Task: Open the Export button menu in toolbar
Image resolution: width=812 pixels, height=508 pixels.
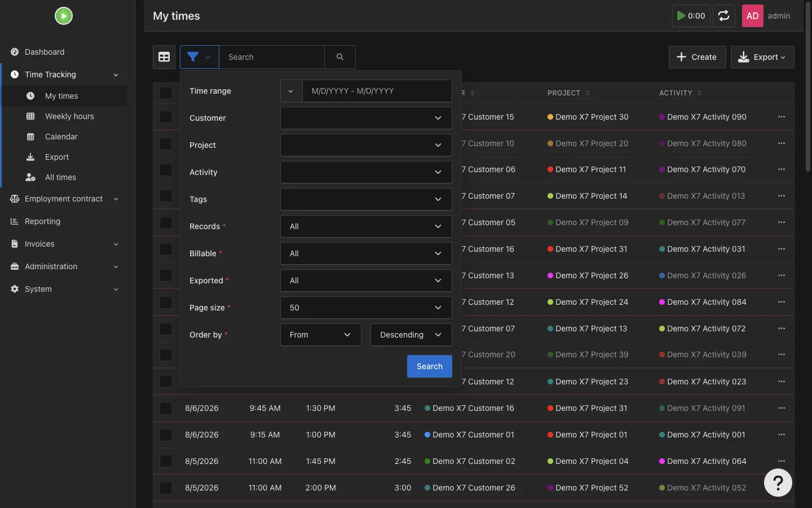Action: click(x=762, y=57)
